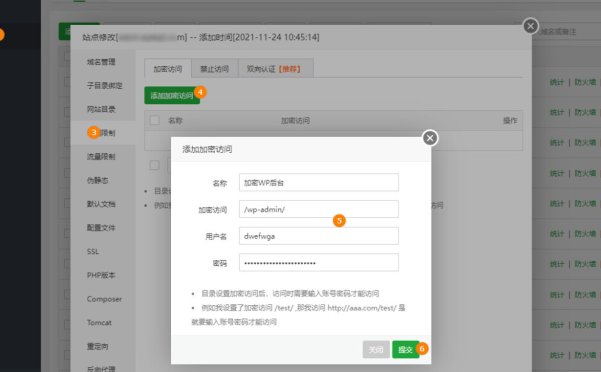Viewport: 601px width, 372px height.
Task: Focus the 密码 password field
Action: [x=319, y=263]
